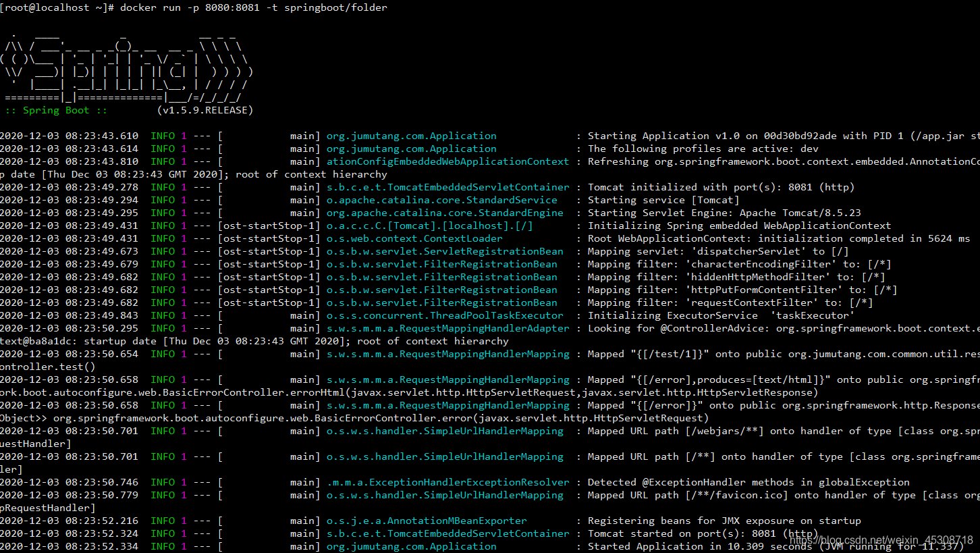Viewport: 980px width, 553px height.
Task: Click timestamp 2020-12-03 08:23:43.810
Action: click(x=70, y=161)
